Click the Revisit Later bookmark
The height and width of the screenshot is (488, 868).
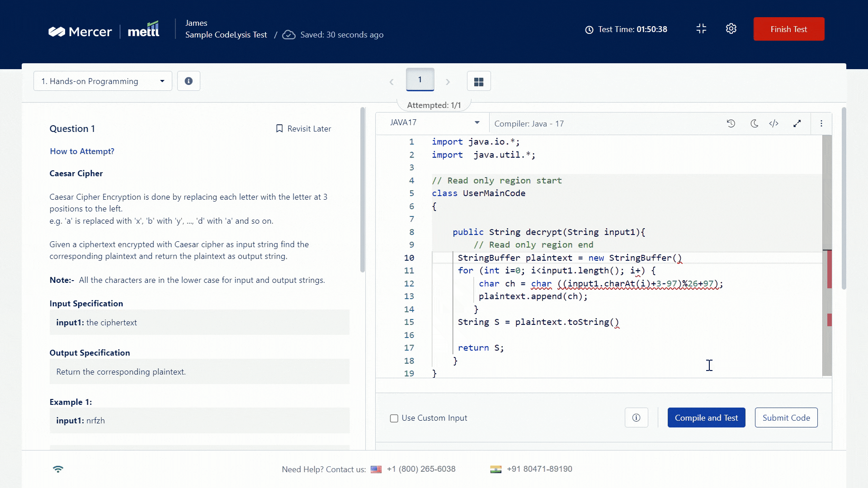click(303, 129)
